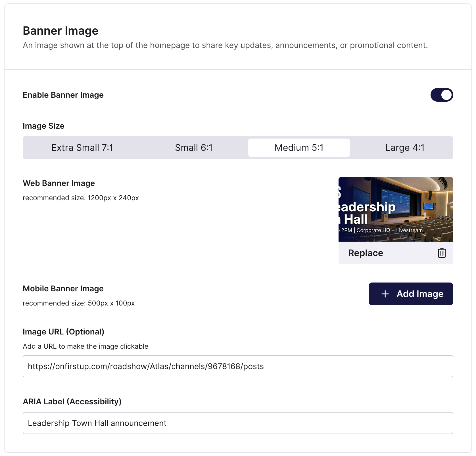Focus the ARIA Label text field
This screenshot has height=456, width=476.
click(x=238, y=423)
